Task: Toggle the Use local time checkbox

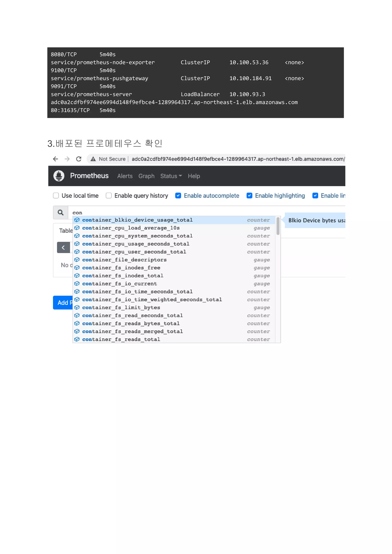Action: point(56,195)
